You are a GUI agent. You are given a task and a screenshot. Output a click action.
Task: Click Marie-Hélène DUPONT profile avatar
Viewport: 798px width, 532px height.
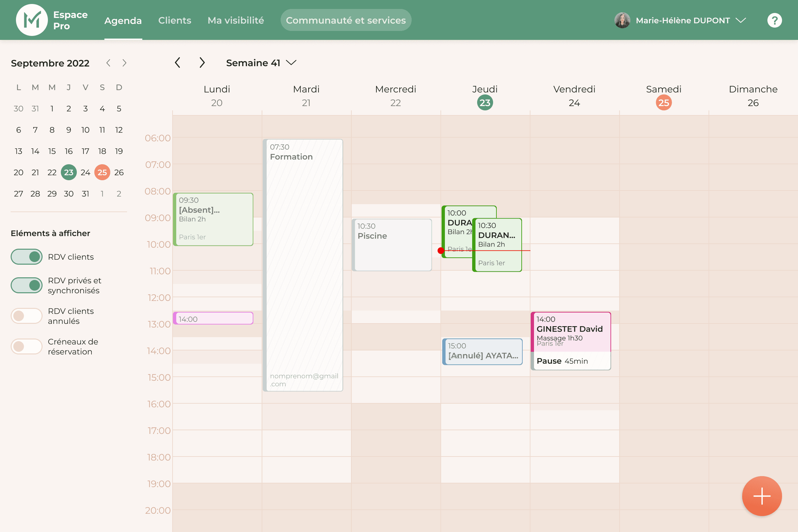[x=622, y=20]
